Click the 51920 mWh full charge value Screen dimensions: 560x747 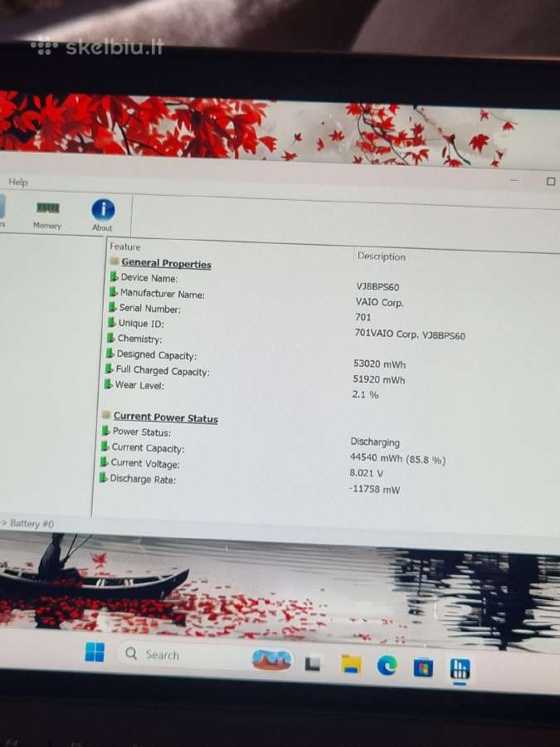click(379, 379)
